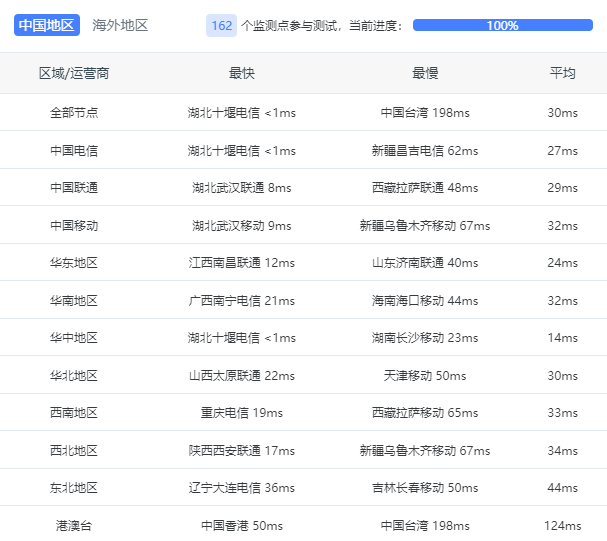Select the 中国联通 row label
Viewport: 607px width, 541px height.
pos(74,188)
